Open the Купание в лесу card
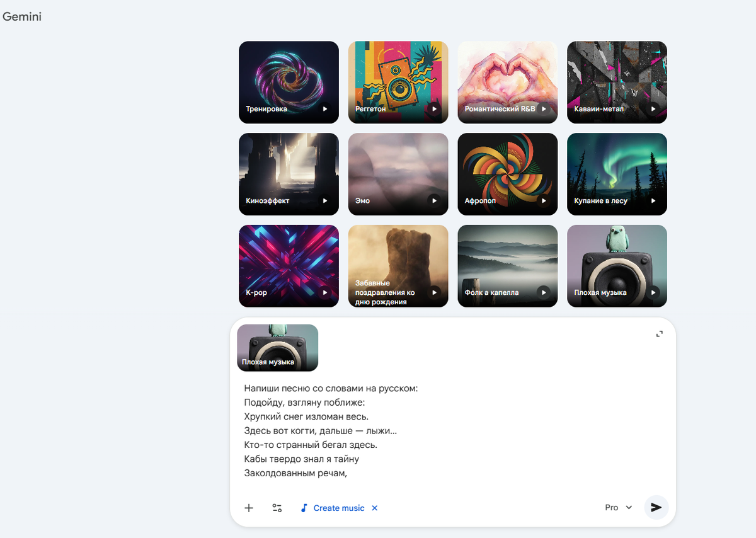This screenshot has height=538, width=756. 617,174
